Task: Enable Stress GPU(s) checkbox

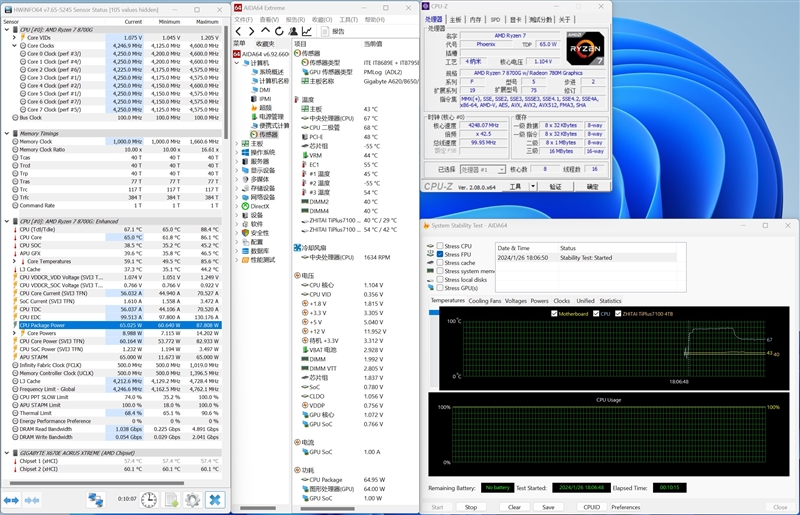Action: point(440,288)
